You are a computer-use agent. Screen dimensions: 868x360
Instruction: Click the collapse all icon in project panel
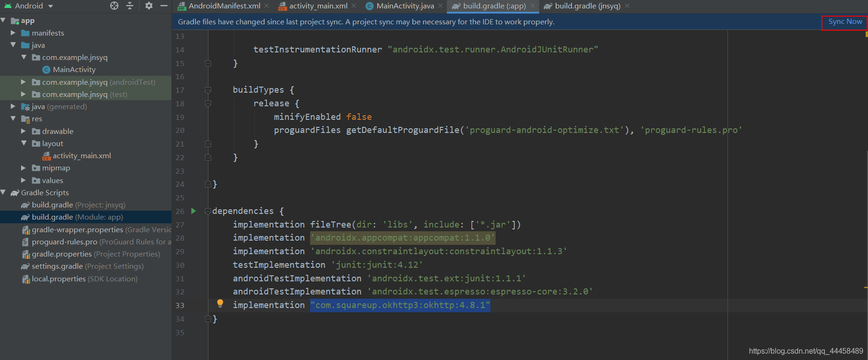pos(130,6)
